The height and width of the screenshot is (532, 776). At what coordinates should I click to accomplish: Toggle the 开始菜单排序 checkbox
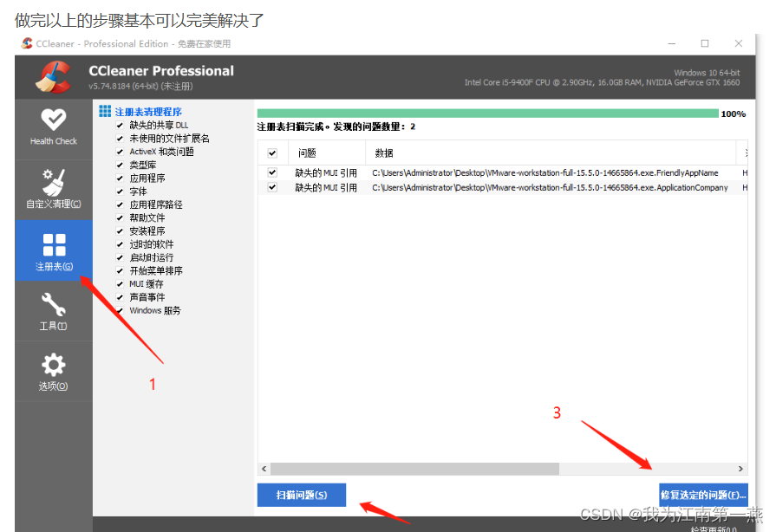(x=120, y=271)
